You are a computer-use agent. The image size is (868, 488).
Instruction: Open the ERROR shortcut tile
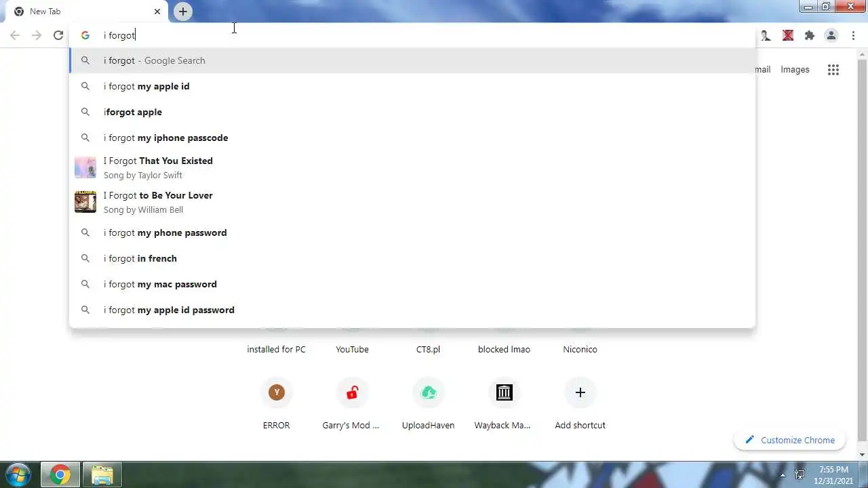pos(276,405)
